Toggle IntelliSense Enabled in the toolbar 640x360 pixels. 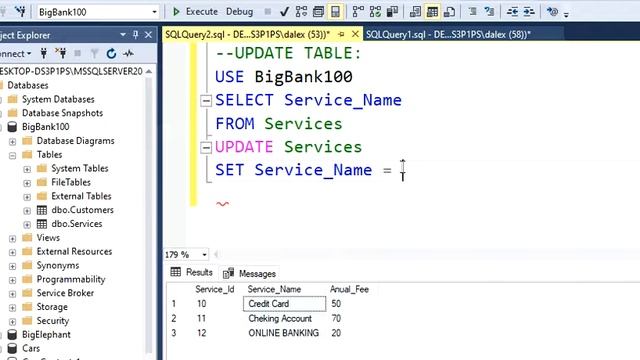tap(335, 11)
